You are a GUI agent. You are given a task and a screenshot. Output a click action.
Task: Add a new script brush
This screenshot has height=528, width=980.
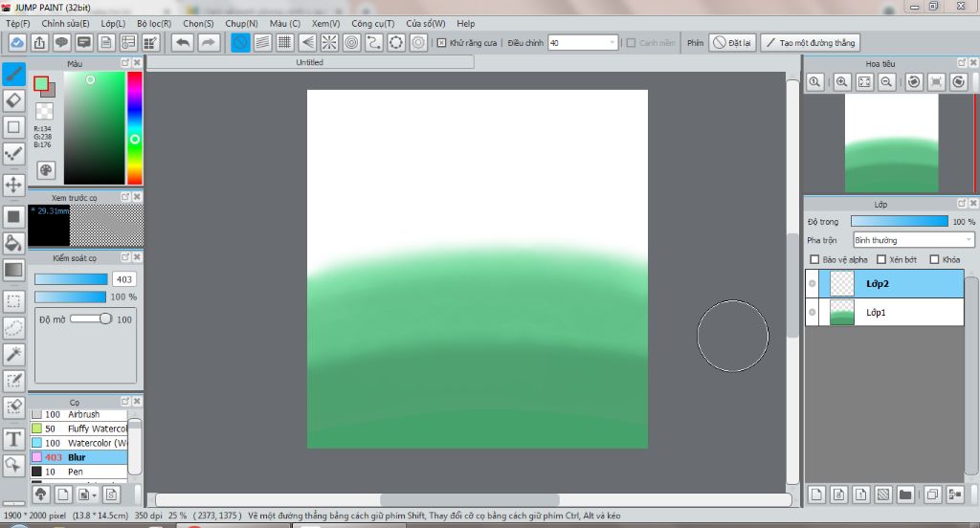click(x=111, y=495)
